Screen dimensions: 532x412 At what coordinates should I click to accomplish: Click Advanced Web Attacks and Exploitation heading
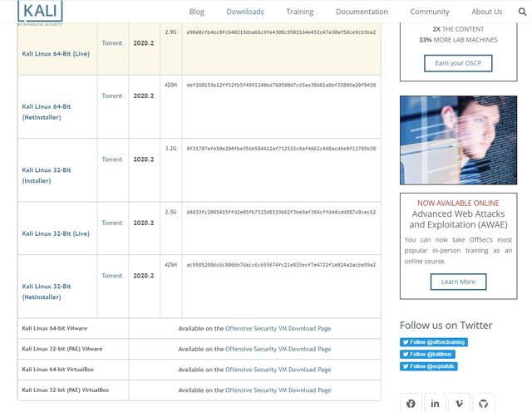(458, 219)
